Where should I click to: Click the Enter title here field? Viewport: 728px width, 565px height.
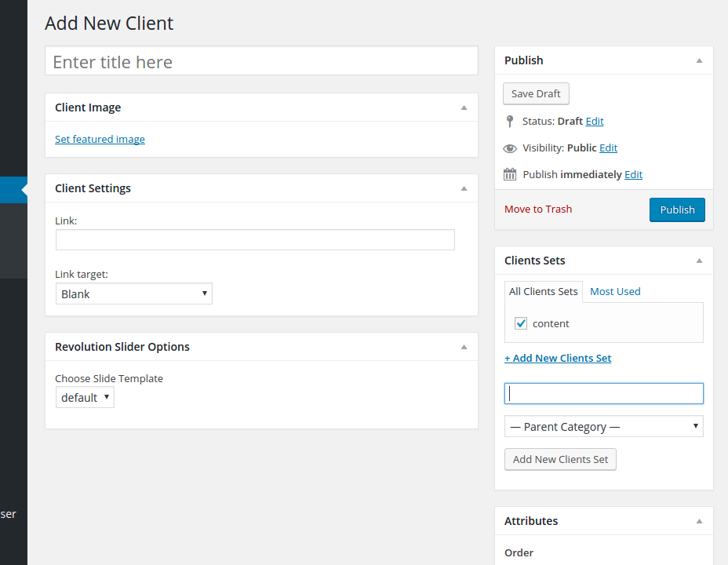click(261, 61)
